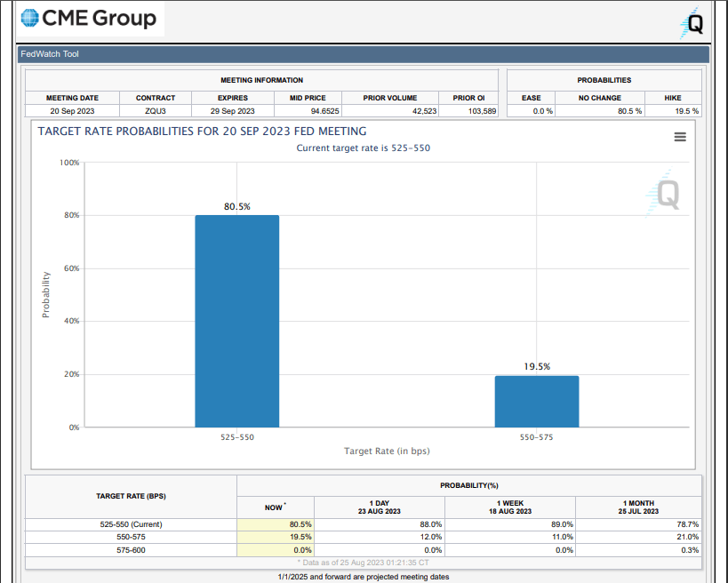Click the 29 Sep 2023 expiry cell
This screenshot has height=583, width=728.
233,111
